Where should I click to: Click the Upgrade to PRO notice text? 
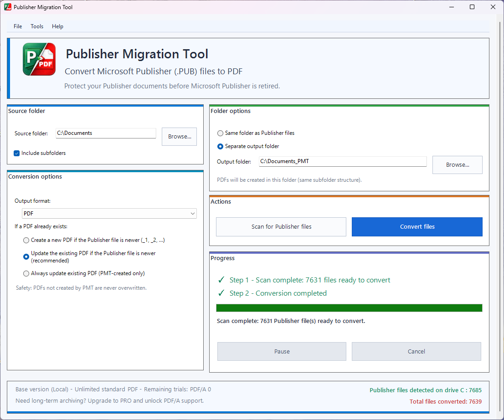pos(110,401)
